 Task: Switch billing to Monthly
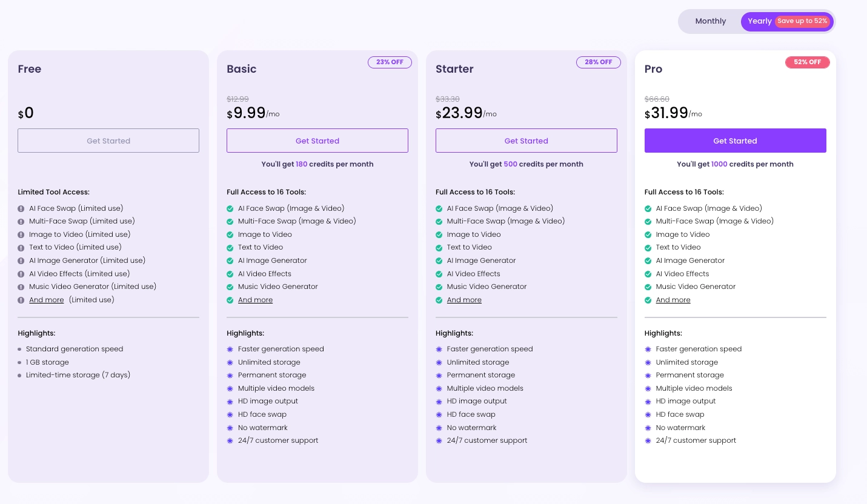(711, 21)
